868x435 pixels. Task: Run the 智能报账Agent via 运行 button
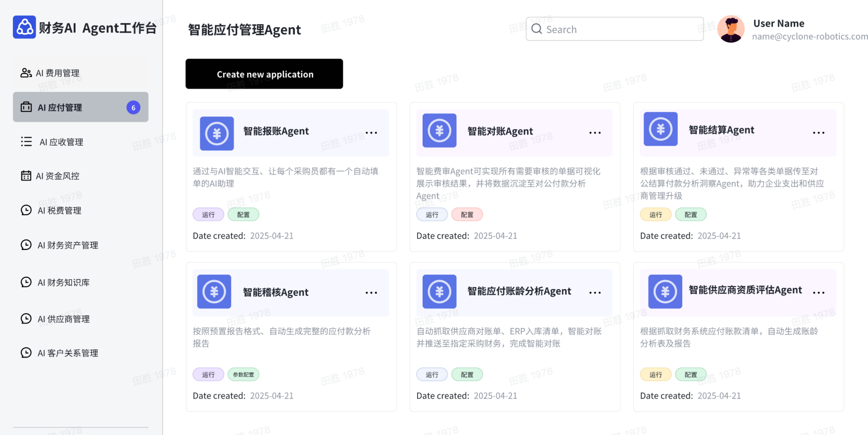tap(208, 214)
